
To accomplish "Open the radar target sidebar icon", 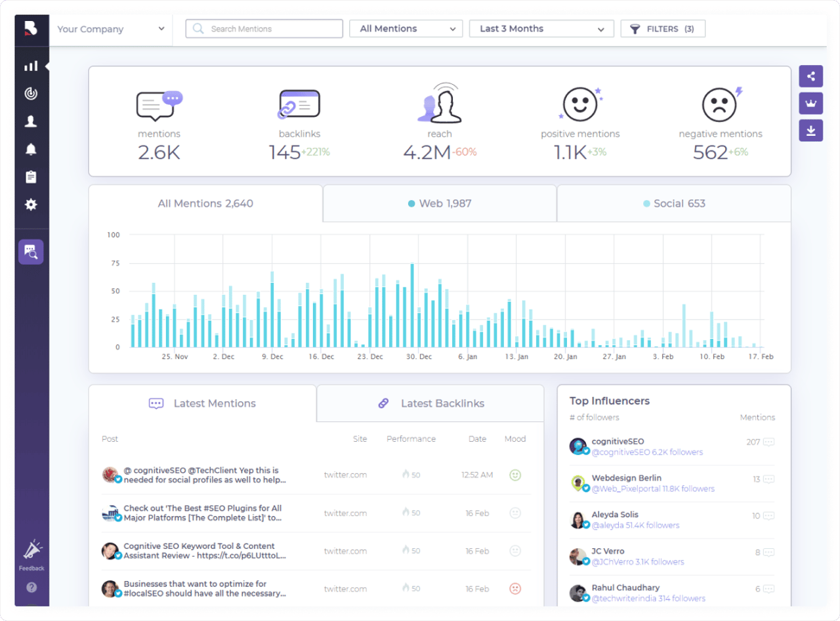I will [31, 94].
